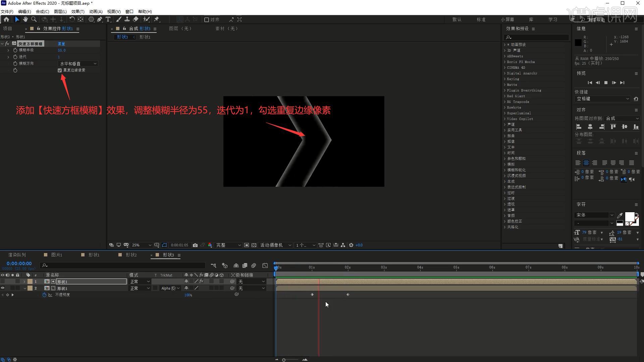The height and width of the screenshot is (362, 644).
Task: Open the 25% magnification dropdown
Action: (x=142, y=245)
